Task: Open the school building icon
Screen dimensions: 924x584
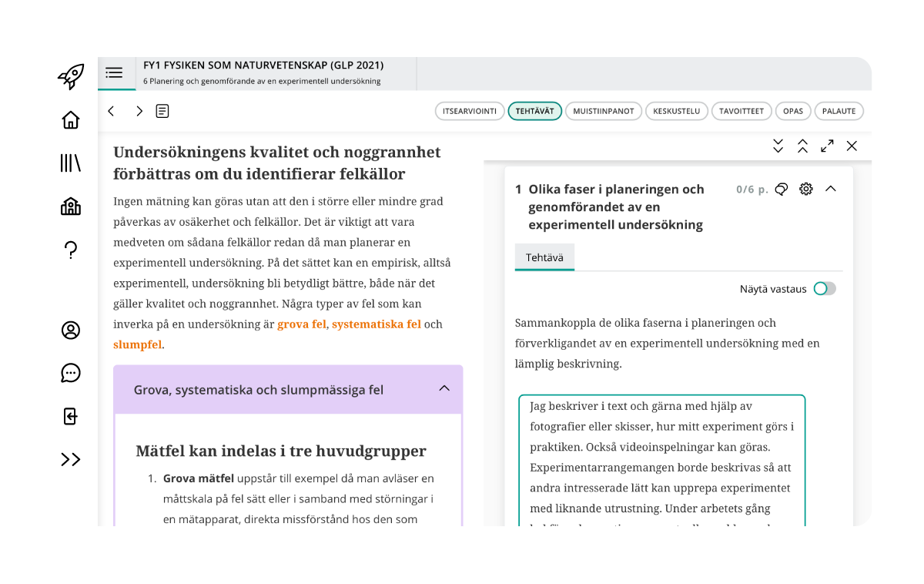Action: (71, 206)
